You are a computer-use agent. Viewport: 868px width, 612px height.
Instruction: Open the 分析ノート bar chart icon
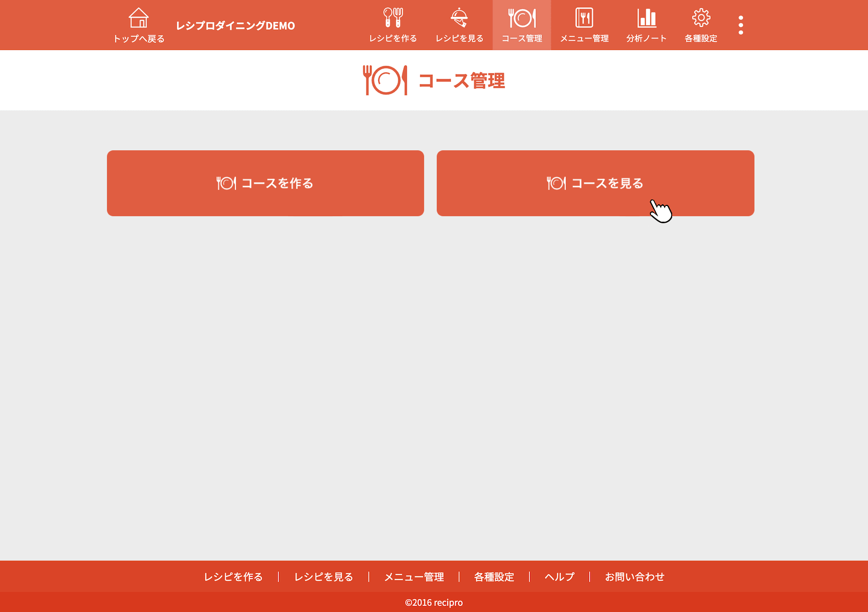[646, 19]
